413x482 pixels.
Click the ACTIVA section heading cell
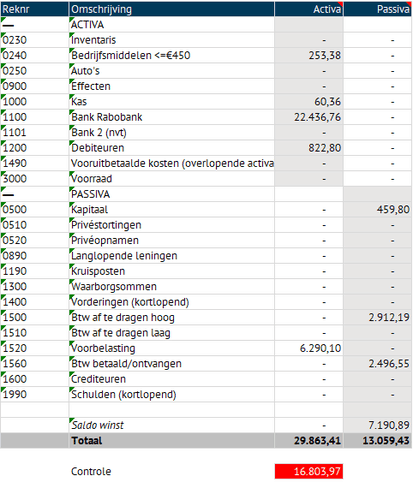172,25
